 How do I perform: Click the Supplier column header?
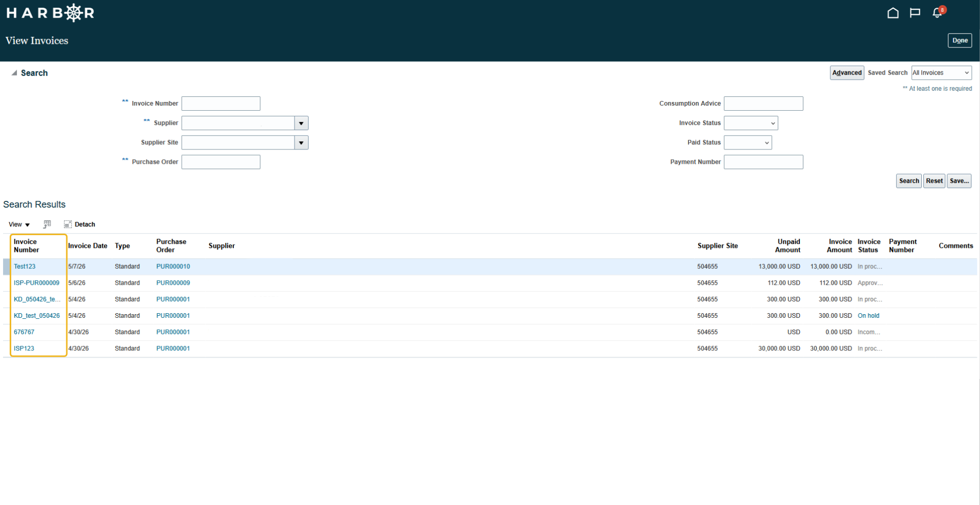click(222, 246)
